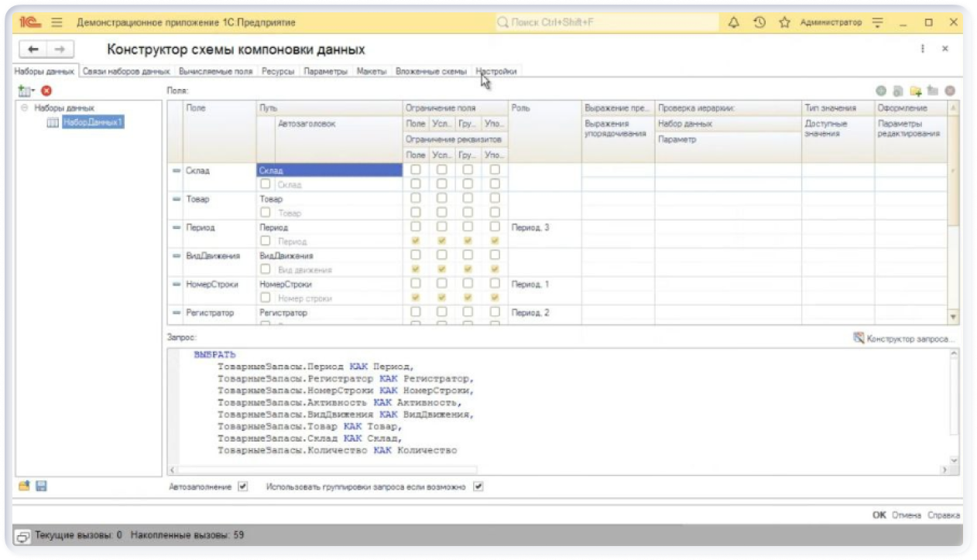The height and width of the screenshot is (560, 977).
Task: Open service menu beside Администратор
Action: [877, 22]
